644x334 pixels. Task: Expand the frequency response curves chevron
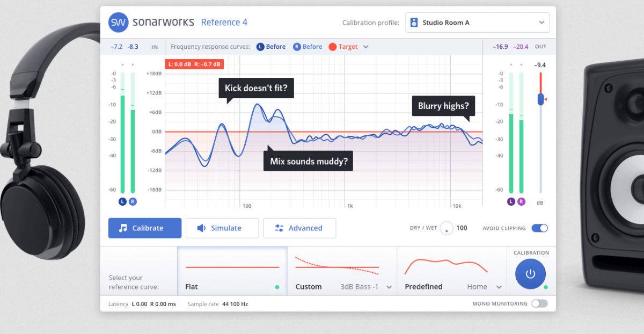click(366, 47)
